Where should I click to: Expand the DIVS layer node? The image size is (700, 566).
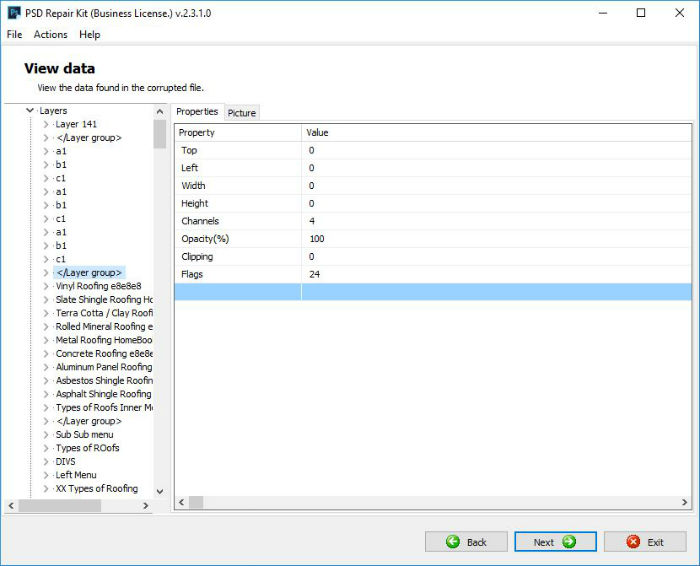point(46,462)
